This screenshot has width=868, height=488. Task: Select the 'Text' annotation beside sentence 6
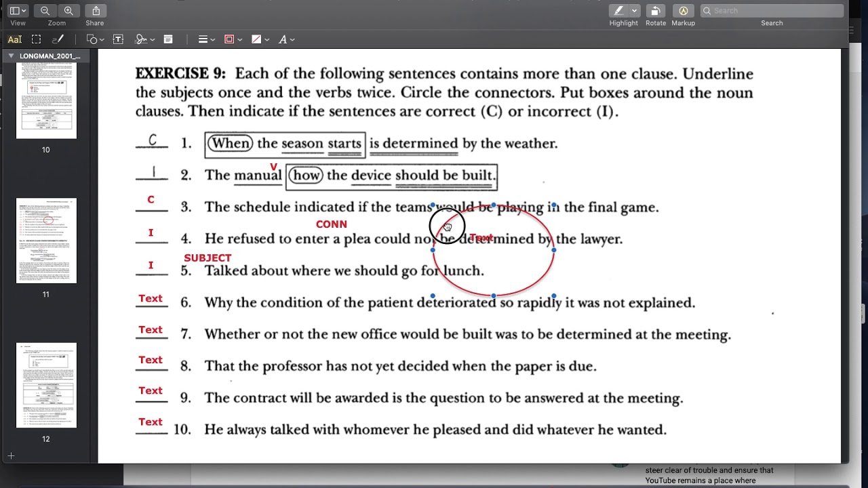click(x=151, y=298)
